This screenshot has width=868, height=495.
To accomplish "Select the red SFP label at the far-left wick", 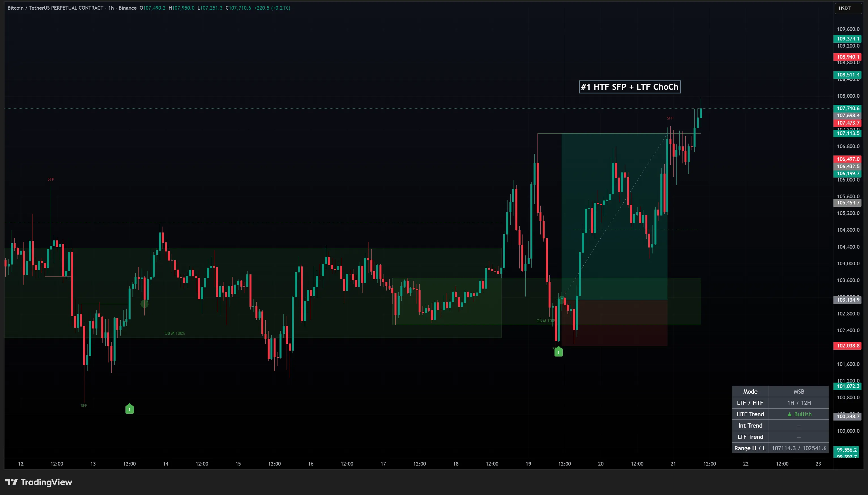I will click(x=51, y=179).
